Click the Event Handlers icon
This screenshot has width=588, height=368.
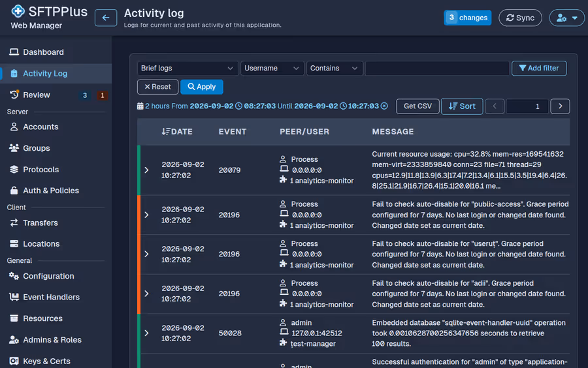click(x=14, y=297)
